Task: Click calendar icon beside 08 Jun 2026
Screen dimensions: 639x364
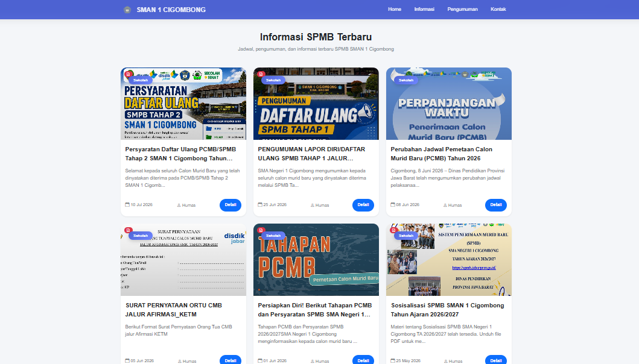Action: [393, 204]
